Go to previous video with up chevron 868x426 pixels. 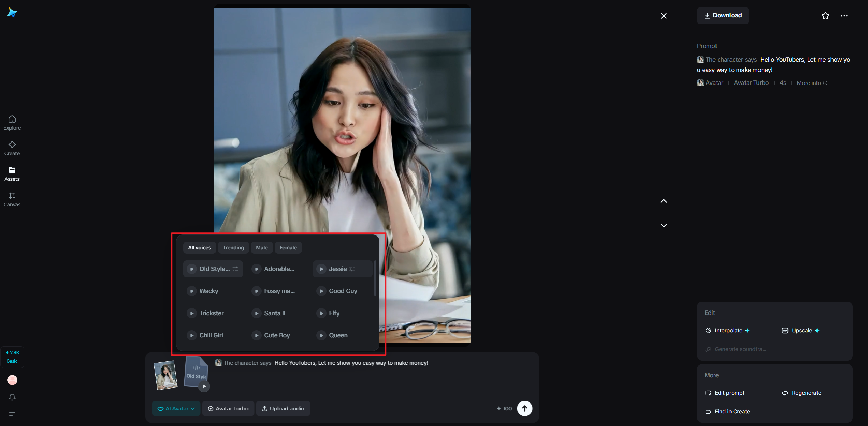[663, 201]
